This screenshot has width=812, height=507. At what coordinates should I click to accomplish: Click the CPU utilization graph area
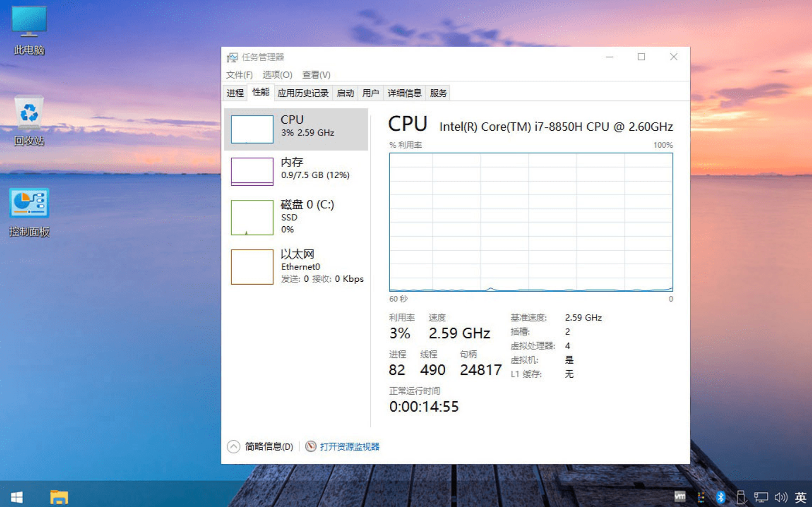[x=531, y=222]
